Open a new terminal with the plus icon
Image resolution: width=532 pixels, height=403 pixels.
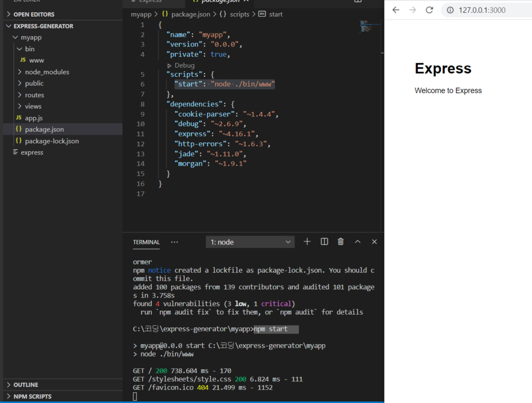[x=307, y=242]
